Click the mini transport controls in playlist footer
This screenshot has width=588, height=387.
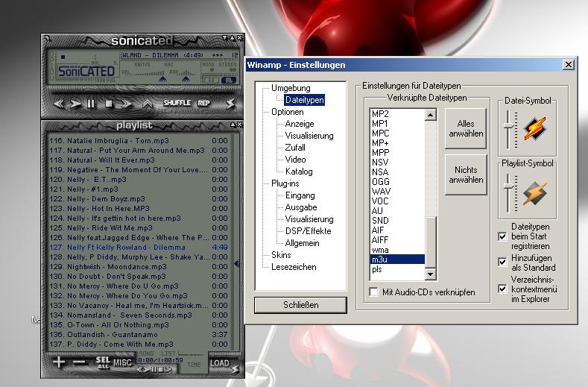154,370
